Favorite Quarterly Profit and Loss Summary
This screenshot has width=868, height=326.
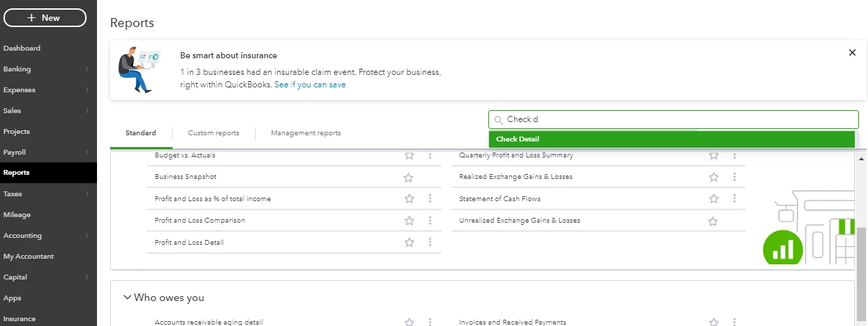[x=714, y=155]
